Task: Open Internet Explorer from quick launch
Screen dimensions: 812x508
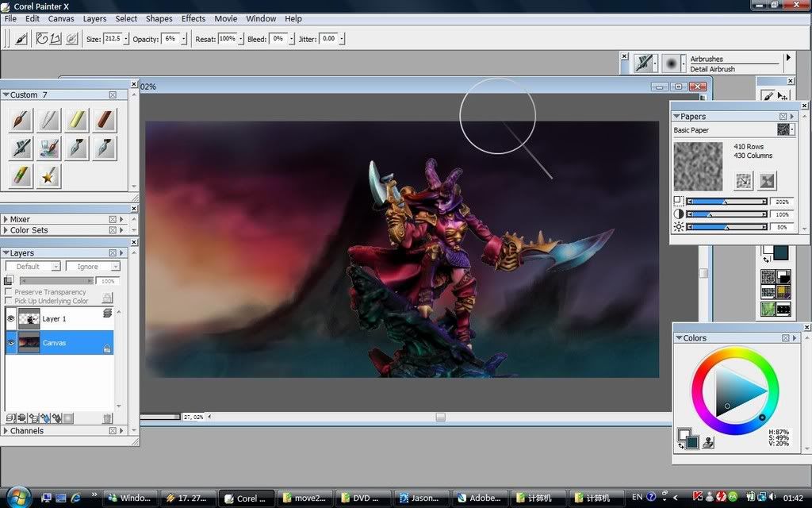Action: [75, 498]
